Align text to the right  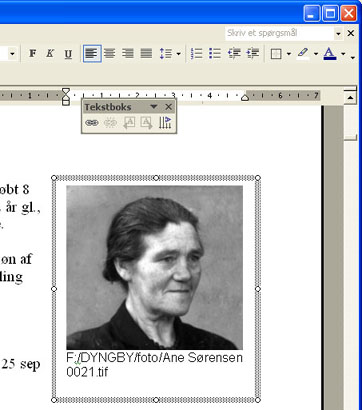tap(128, 53)
